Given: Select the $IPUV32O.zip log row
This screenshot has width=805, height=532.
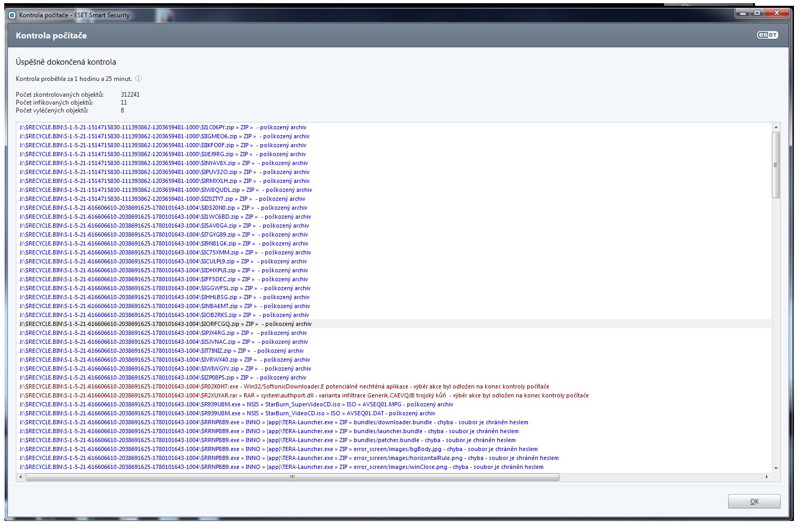Looking at the screenshot, I should [x=395, y=172].
